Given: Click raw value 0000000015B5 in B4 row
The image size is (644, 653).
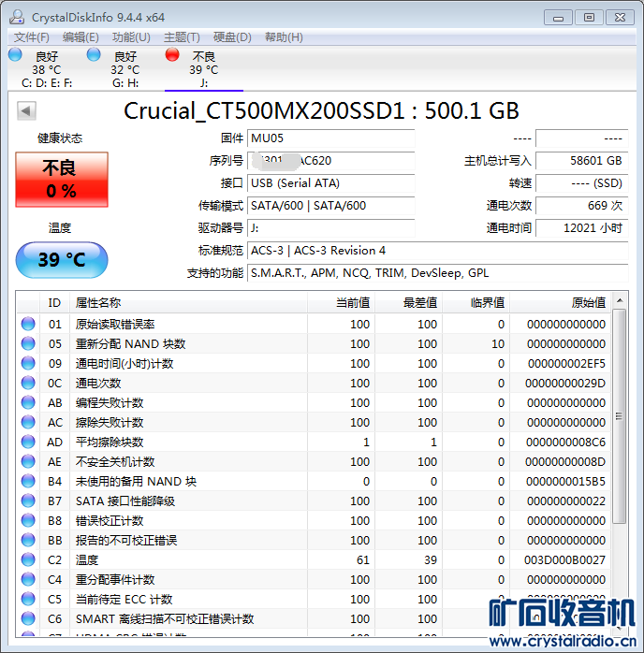Looking at the screenshot, I should click(565, 482).
